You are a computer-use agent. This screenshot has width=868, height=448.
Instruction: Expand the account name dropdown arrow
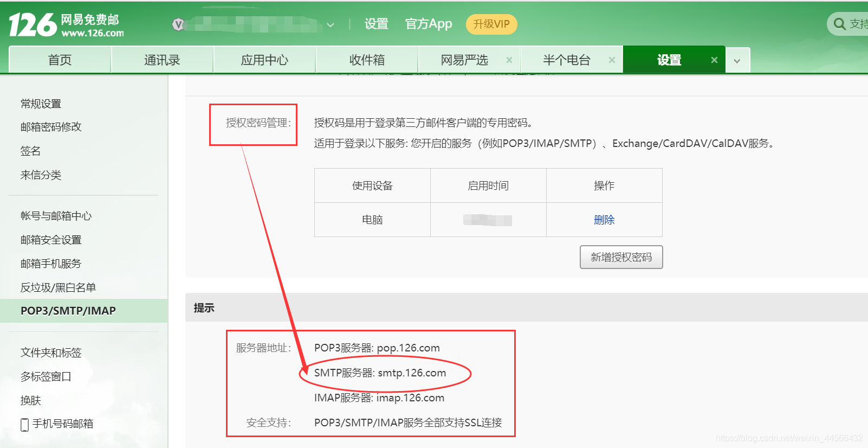(331, 25)
